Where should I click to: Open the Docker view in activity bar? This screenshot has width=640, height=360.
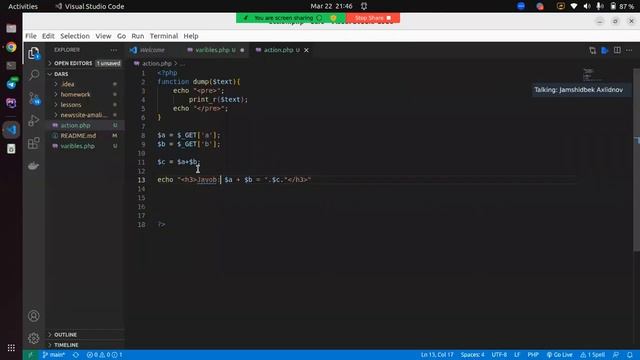click(x=33, y=166)
